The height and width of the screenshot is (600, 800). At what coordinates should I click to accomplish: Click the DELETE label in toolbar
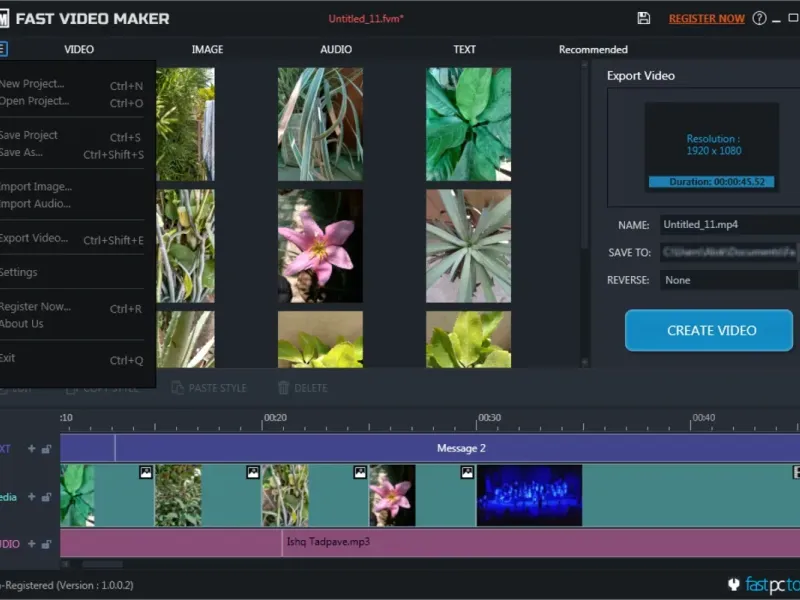click(311, 388)
